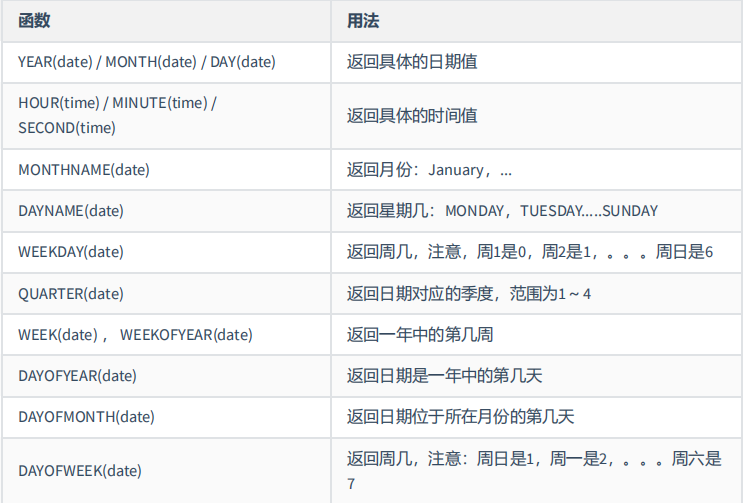Click the 返回具体的时间值 description
744x503 pixels.
coord(412,115)
